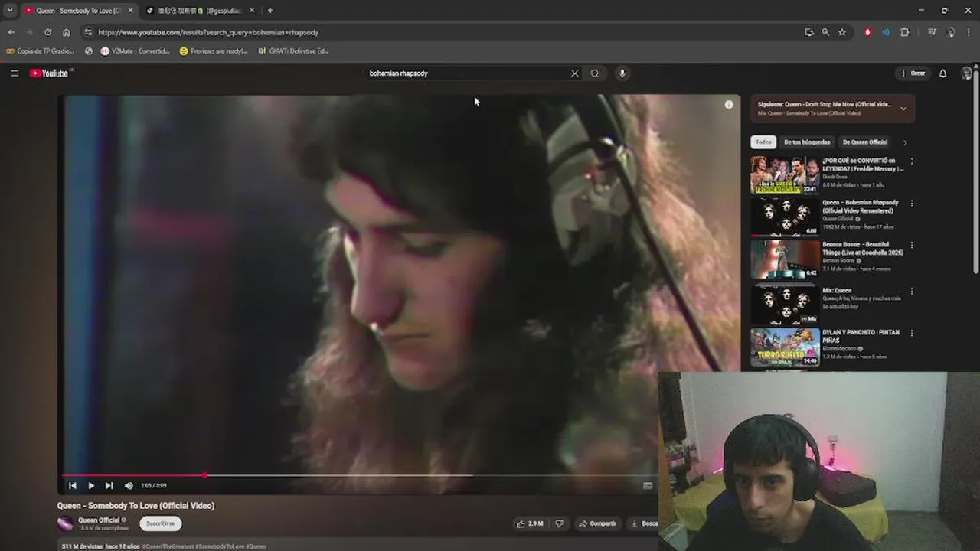Go back with the browser back arrow
The height and width of the screenshot is (551, 980).
[11, 32]
